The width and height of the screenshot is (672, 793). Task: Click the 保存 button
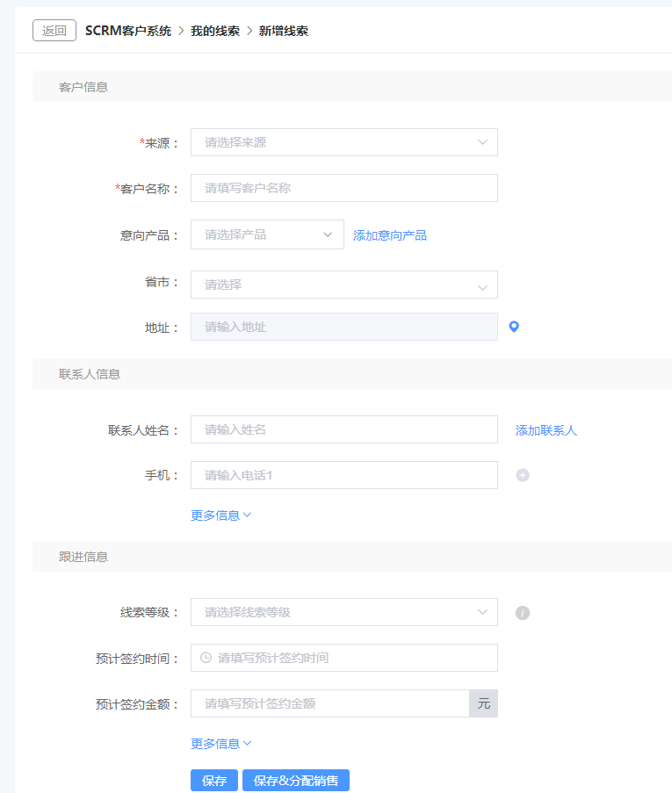click(x=214, y=781)
